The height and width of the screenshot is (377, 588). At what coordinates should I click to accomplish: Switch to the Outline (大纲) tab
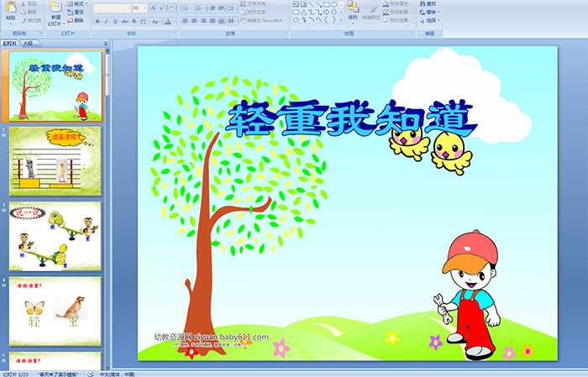pos(28,44)
